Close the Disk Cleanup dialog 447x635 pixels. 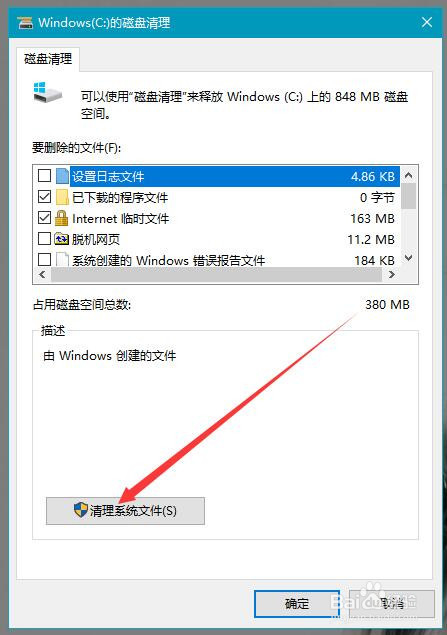(427, 22)
